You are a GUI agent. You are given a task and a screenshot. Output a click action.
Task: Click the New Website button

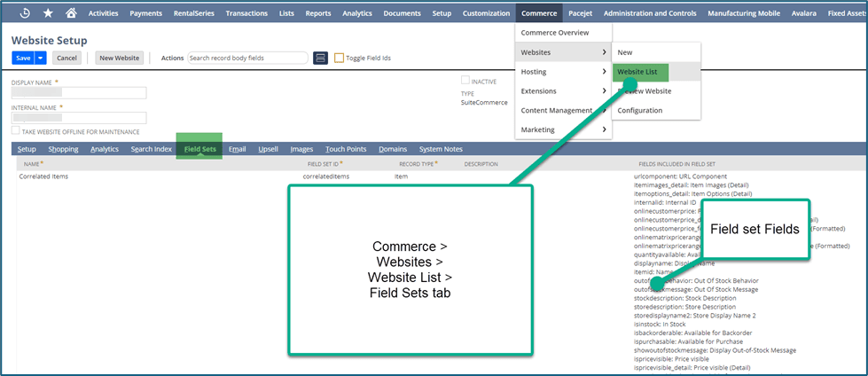(x=120, y=58)
